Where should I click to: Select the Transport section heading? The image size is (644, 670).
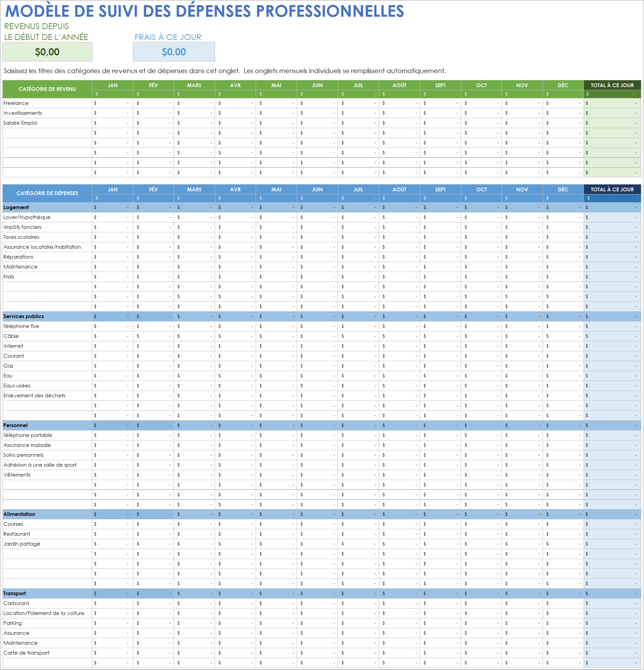pyautogui.click(x=14, y=594)
